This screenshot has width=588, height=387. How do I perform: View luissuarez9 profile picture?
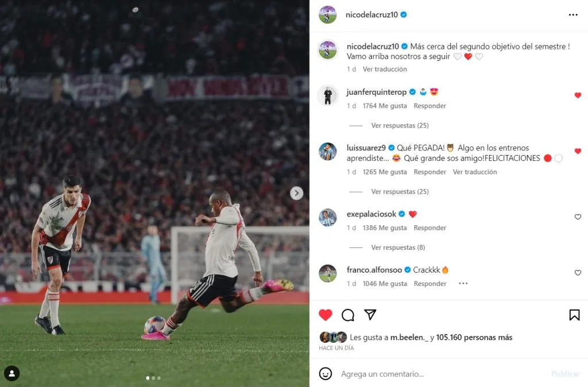(327, 152)
